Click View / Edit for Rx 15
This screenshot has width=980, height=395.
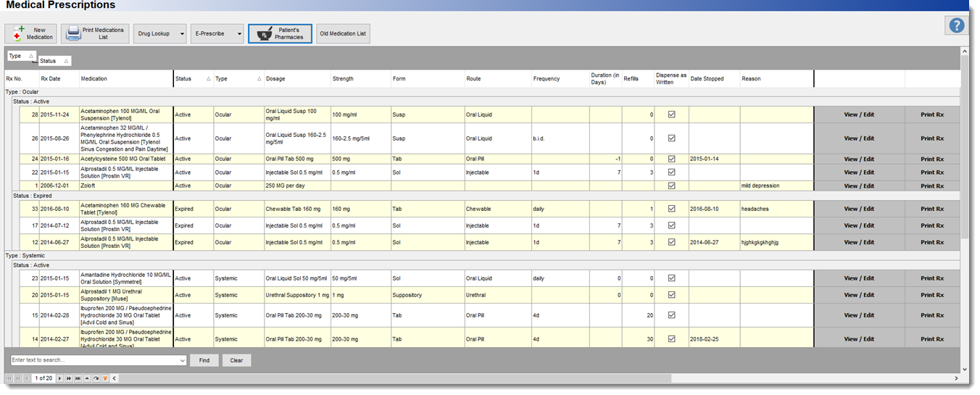(859, 315)
